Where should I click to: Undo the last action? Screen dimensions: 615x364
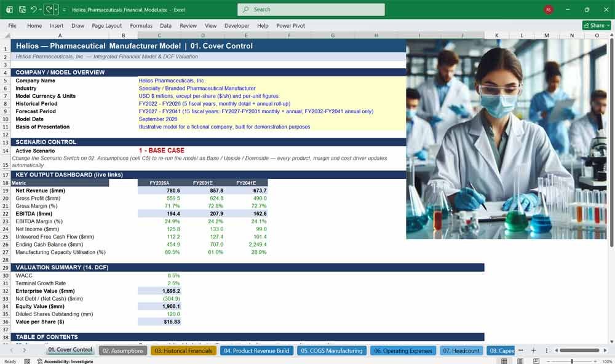(33, 9)
